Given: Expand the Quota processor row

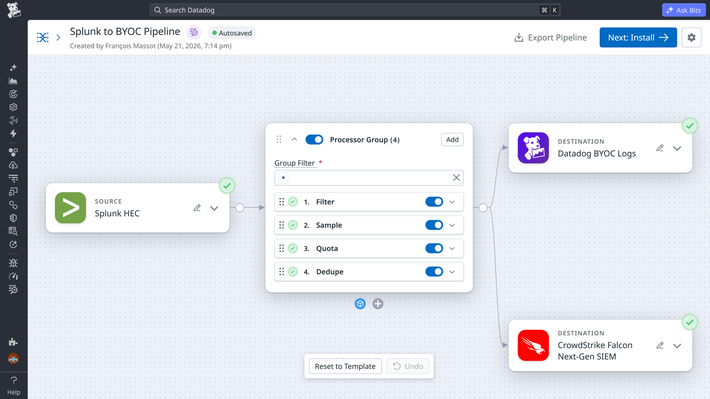Looking at the screenshot, I should [x=452, y=248].
